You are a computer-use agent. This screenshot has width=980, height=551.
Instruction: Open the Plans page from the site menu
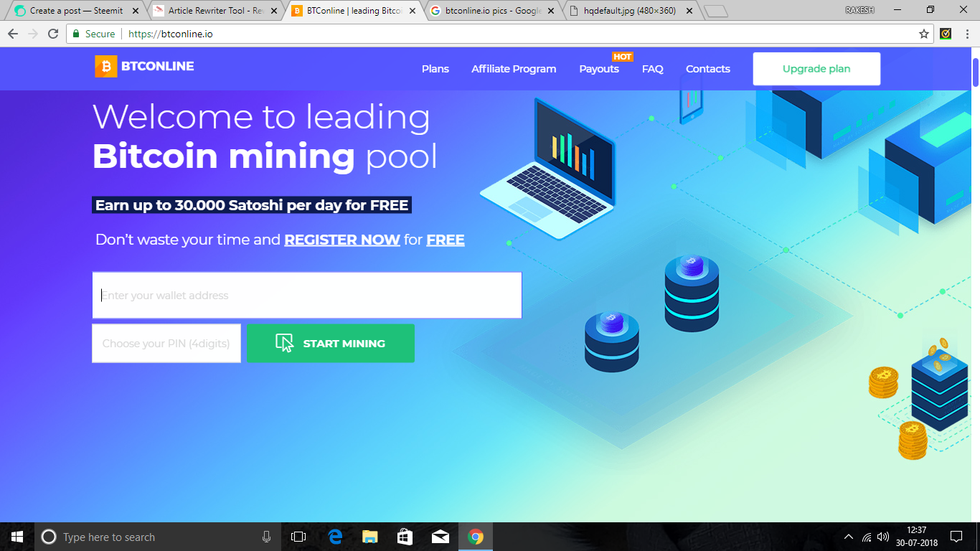click(x=435, y=69)
